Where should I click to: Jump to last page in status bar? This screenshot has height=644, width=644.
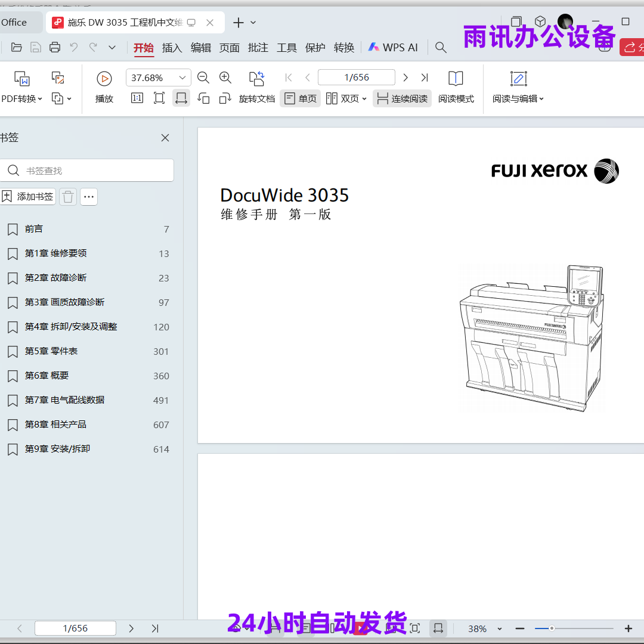[x=155, y=628]
